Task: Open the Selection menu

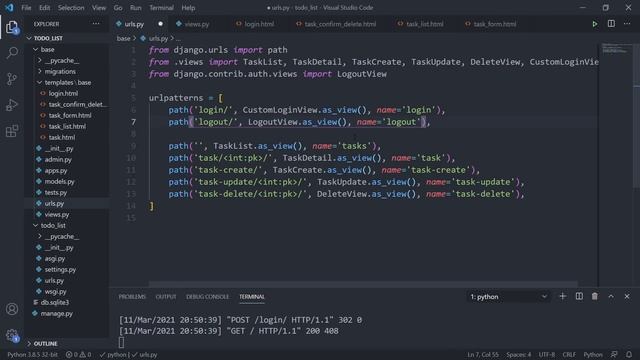Action: point(71,8)
